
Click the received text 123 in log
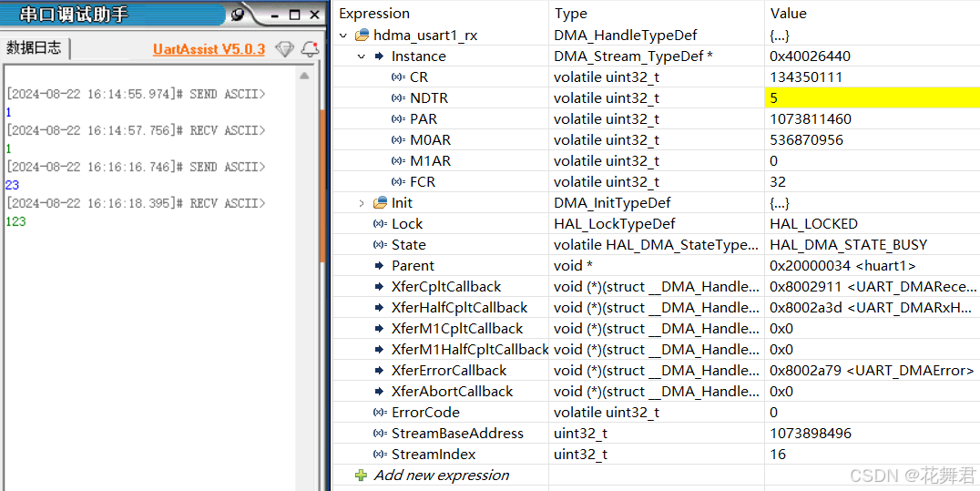pyautogui.click(x=15, y=221)
